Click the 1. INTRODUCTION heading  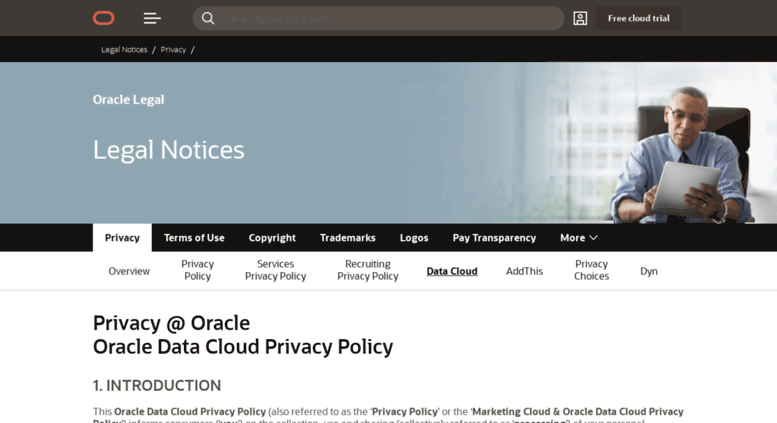pyautogui.click(x=157, y=385)
